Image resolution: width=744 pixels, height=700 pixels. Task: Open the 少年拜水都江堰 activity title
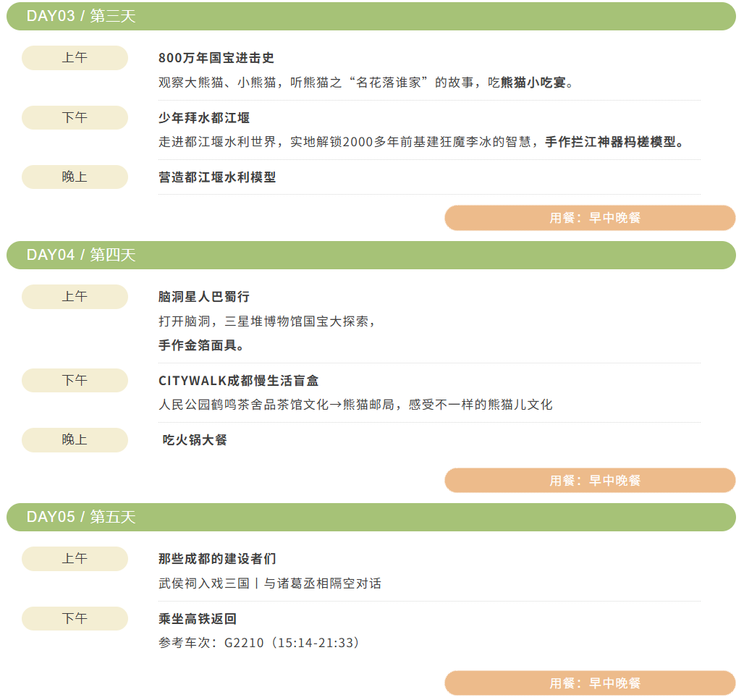206,117
